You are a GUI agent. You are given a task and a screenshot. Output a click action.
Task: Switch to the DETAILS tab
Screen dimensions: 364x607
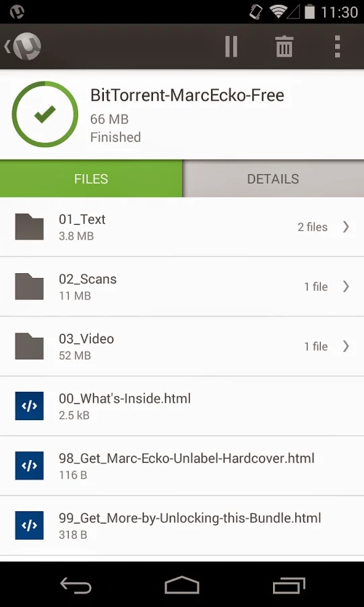tap(273, 179)
